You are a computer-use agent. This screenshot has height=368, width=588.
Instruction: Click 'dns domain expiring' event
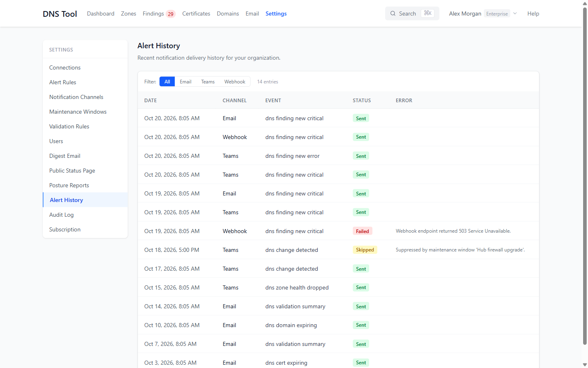pyautogui.click(x=291, y=325)
